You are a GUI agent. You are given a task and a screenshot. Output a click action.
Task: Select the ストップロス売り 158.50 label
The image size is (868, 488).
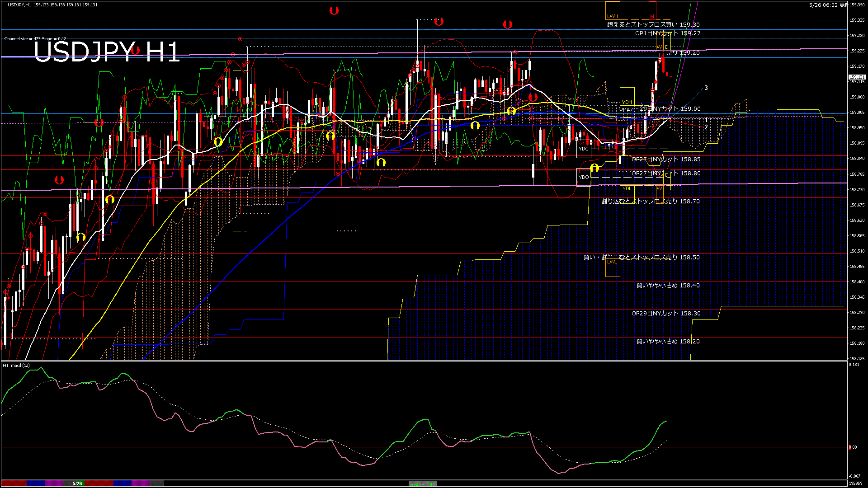pos(665,258)
